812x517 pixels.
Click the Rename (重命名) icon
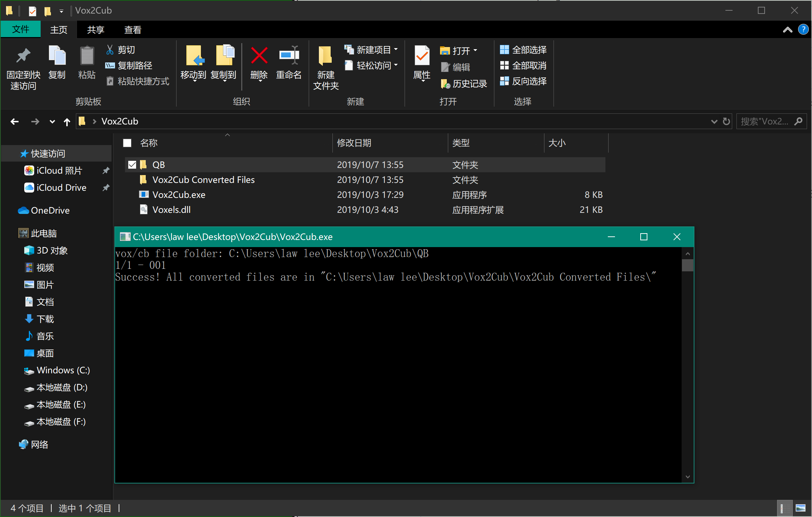[x=289, y=56]
